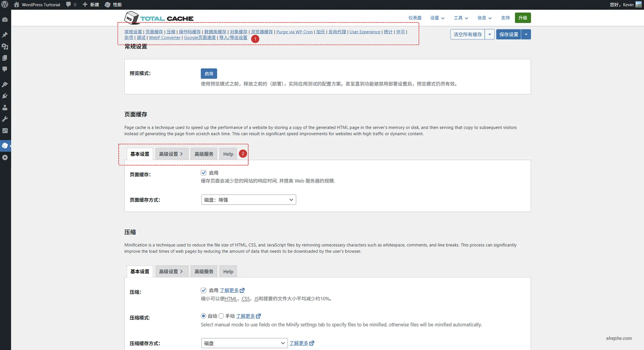644x350 pixels.
Task: View Comments via the speech bubble icon
Action: (x=5, y=69)
